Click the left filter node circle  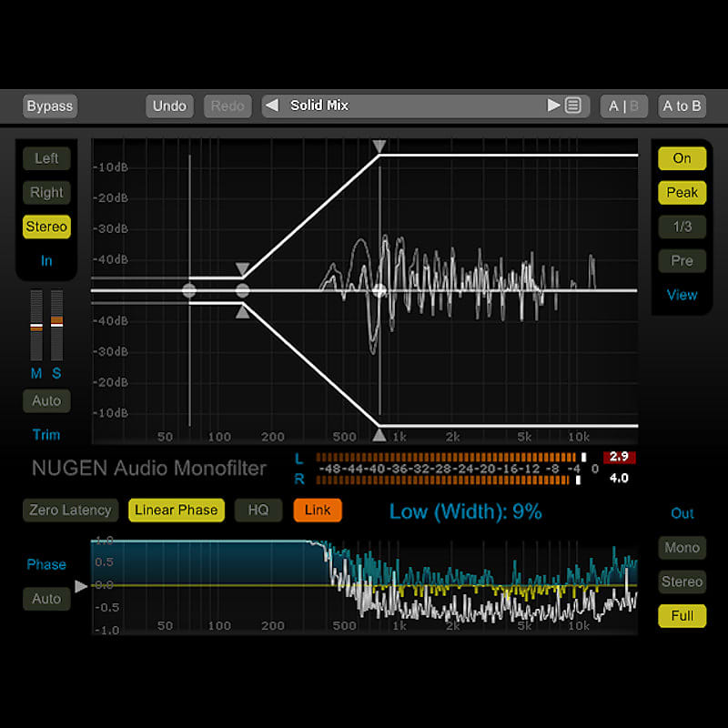[x=189, y=290]
